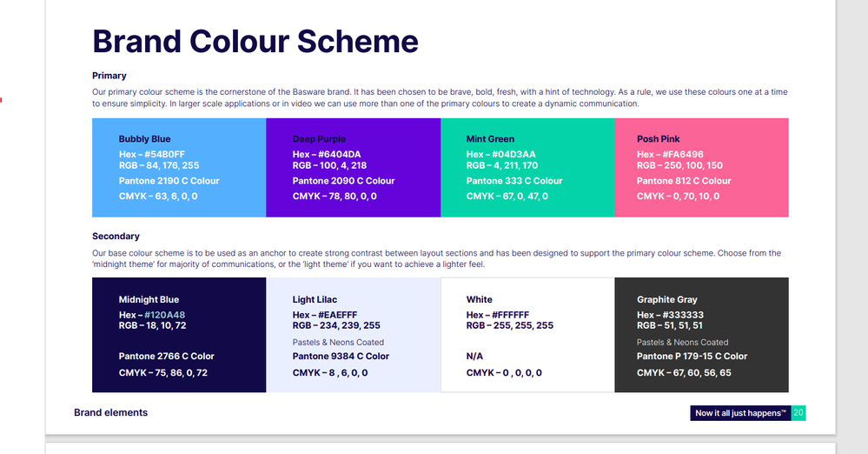Click the page number 20 box
Viewport: 868px width, 454px height.
click(x=798, y=413)
